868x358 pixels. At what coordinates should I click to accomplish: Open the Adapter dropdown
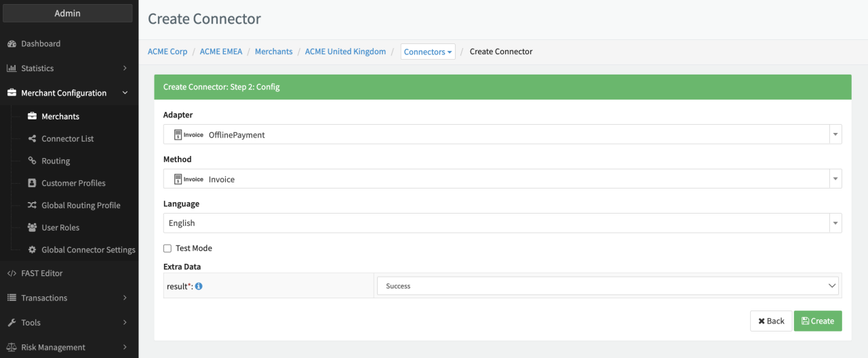tap(502, 134)
